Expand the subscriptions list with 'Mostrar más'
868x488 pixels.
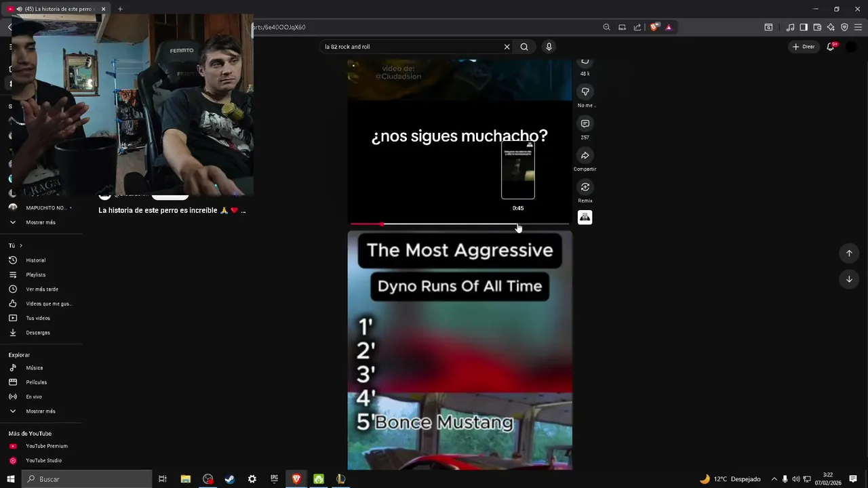click(41, 222)
